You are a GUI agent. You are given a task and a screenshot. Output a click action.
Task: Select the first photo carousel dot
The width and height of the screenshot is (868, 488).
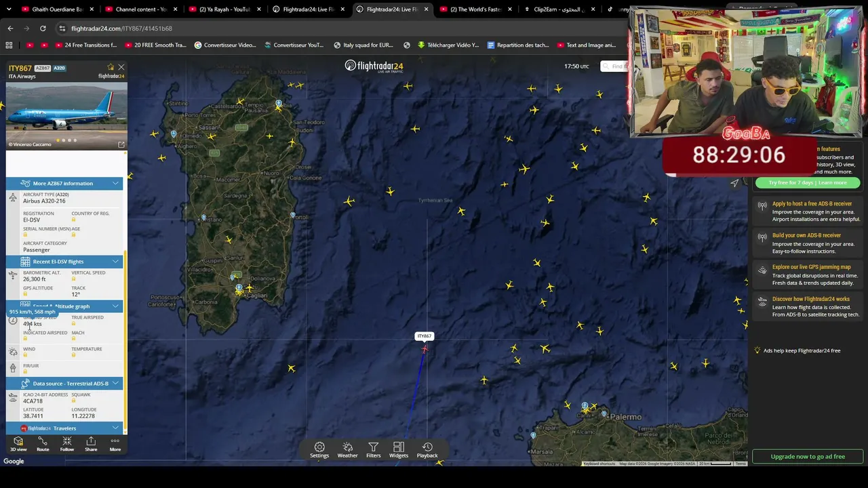tap(58, 140)
